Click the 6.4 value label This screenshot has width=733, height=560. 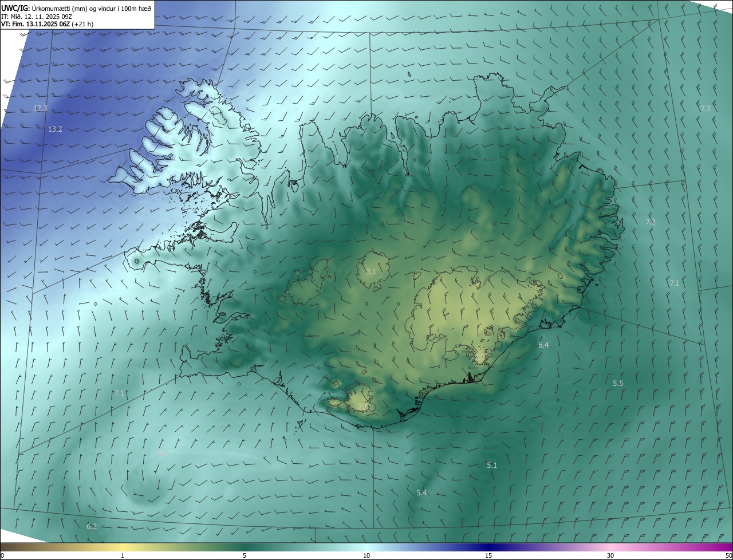pyautogui.click(x=543, y=345)
